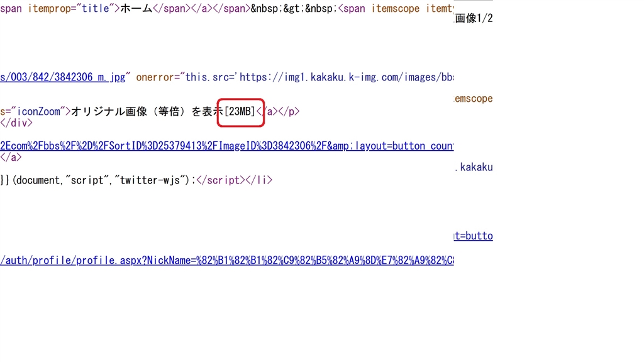Open the 3842306_m.jpg image source link
Viewport: 644px width, 362px height.
point(62,77)
